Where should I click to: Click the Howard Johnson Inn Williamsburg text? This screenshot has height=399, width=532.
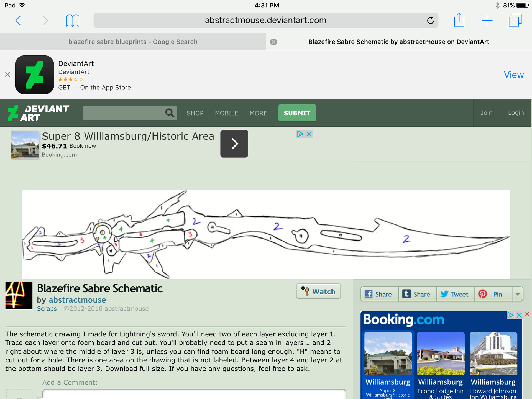(493, 394)
